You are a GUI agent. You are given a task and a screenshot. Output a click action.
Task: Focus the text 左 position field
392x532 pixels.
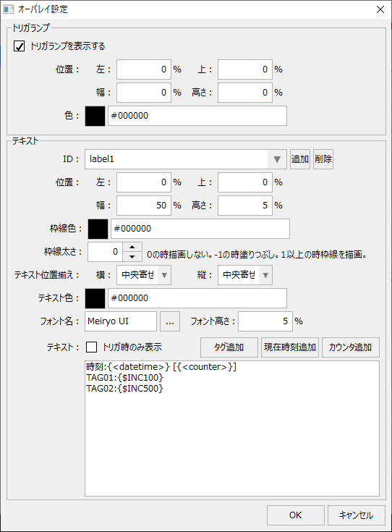[x=144, y=182]
